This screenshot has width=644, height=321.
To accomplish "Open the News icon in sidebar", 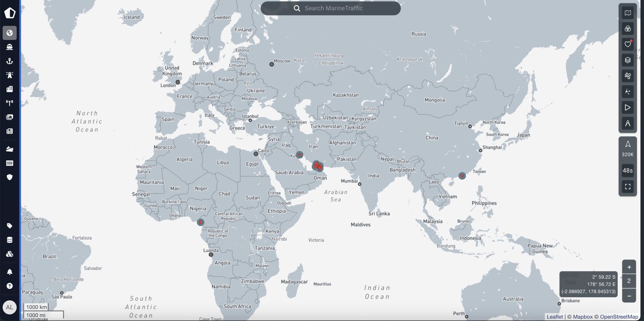I will point(10,131).
